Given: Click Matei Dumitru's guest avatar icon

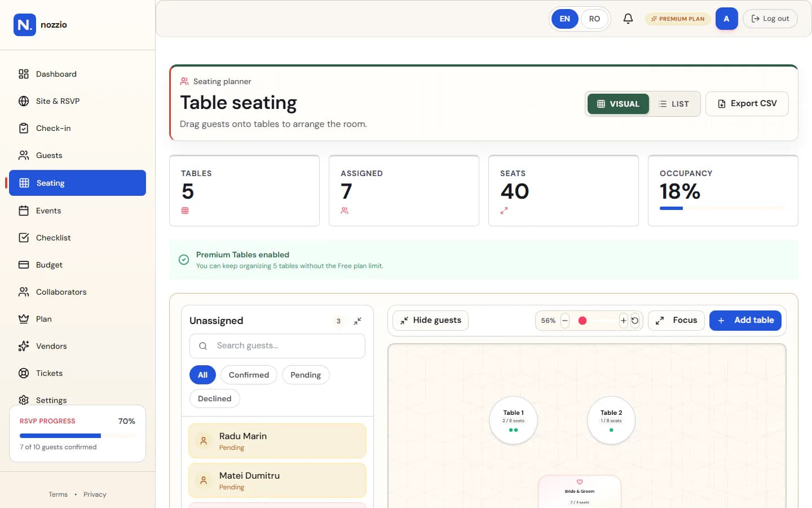Looking at the screenshot, I should pos(204,480).
